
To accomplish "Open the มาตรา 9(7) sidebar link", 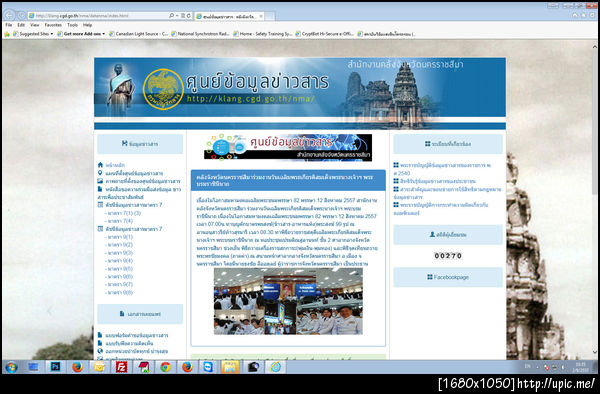I will coord(120,285).
